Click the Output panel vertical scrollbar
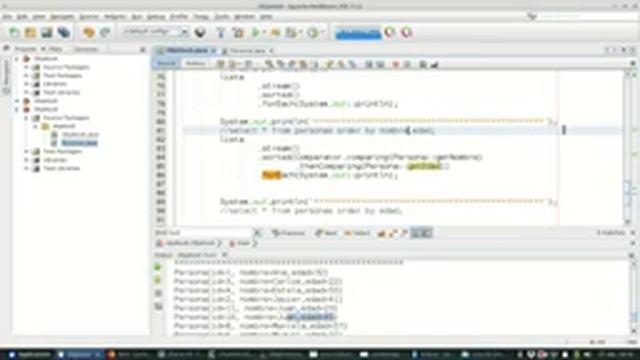The height and width of the screenshot is (360, 640). 633,297
